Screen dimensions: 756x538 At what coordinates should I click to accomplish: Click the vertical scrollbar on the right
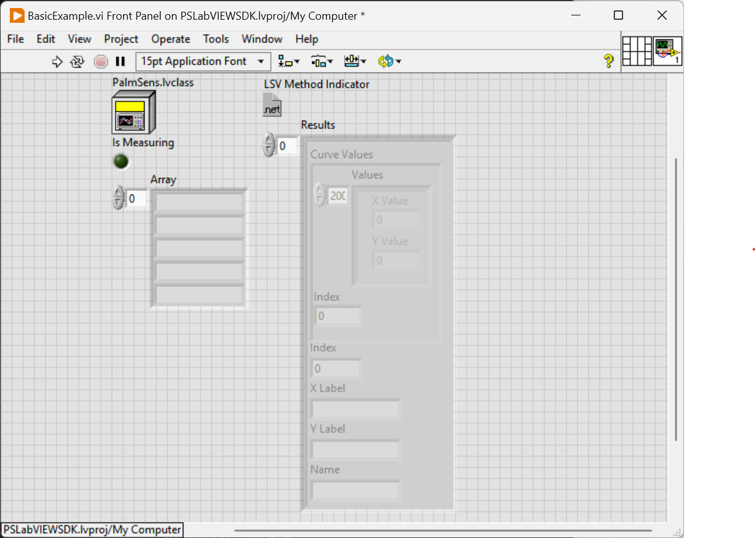click(x=675, y=299)
